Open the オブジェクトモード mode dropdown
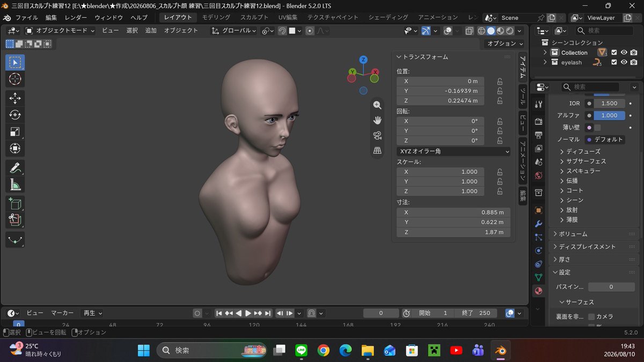644x362 pixels. (60, 31)
